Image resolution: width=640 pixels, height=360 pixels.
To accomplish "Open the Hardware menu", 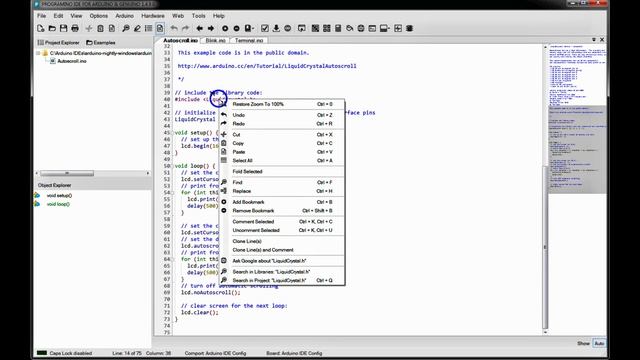I will pos(153,16).
